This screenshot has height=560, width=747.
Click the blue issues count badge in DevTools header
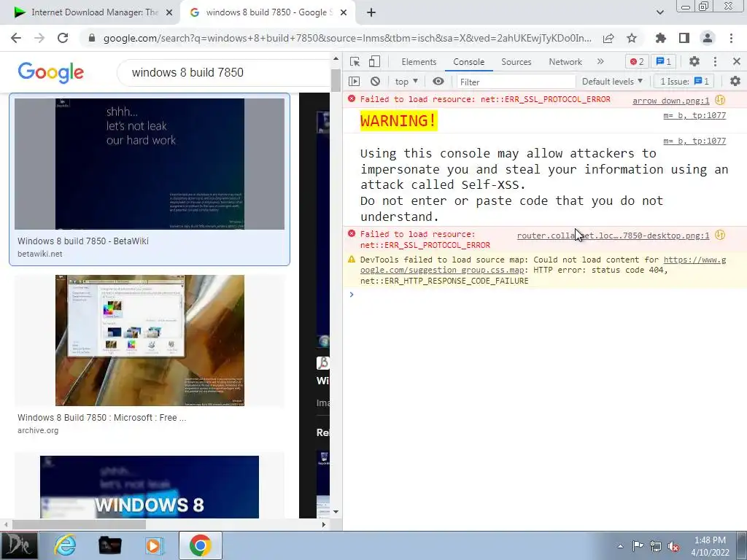[x=664, y=61]
